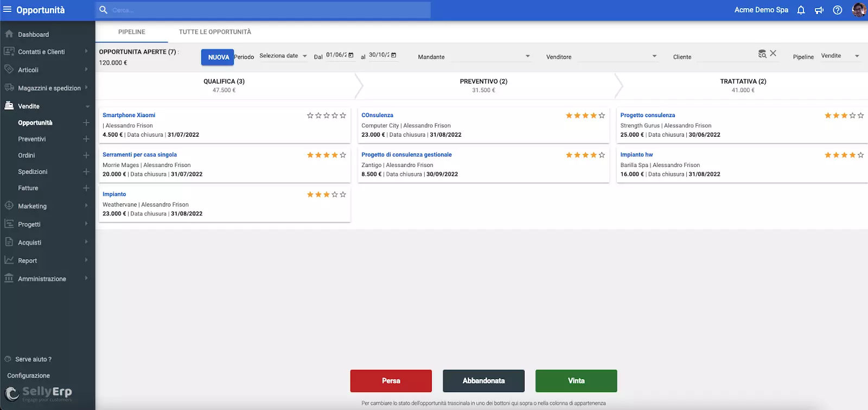Open the Venditore dropdown

pos(618,56)
